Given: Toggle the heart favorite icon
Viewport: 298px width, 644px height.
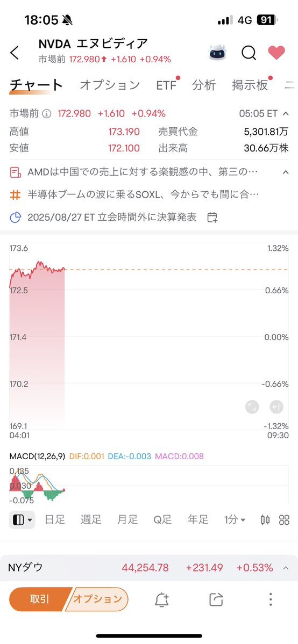Looking at the screenshot, I should coord(276,52).
